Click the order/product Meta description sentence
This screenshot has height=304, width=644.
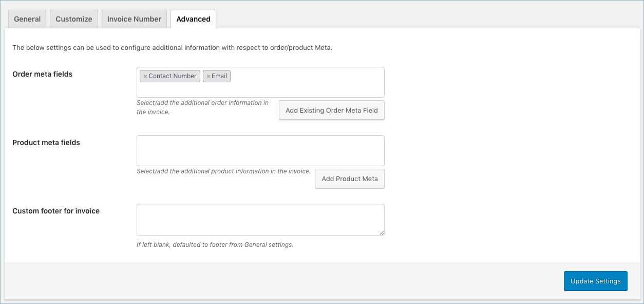173,48
